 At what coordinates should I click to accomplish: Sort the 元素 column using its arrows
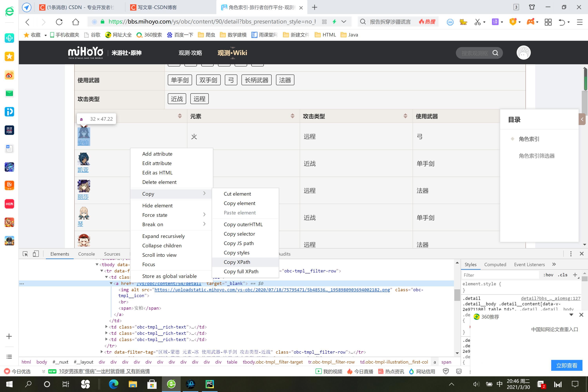coord(292,116)
